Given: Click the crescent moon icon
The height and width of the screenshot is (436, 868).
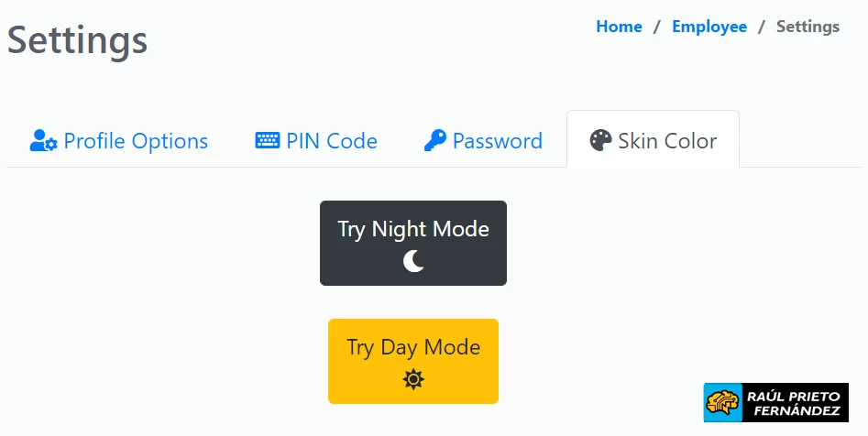Looking at the screenshot, I should [413, 261].
